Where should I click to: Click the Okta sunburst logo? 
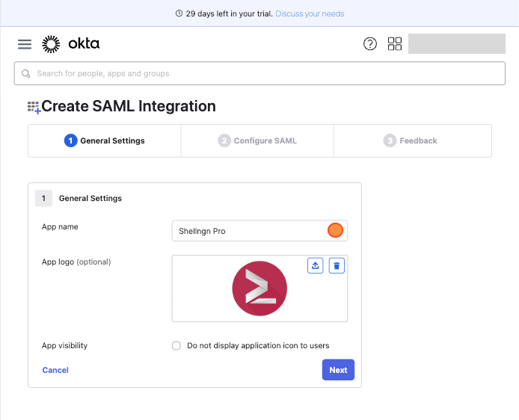point(51,44)
